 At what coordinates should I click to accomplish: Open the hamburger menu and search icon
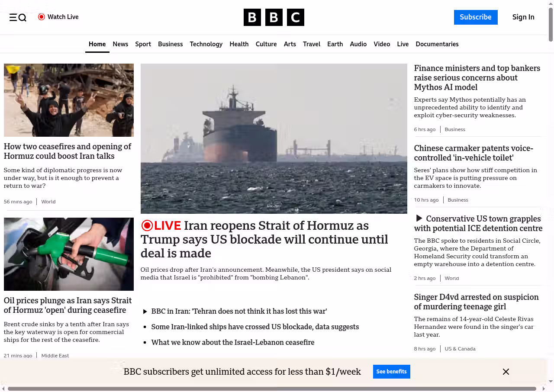point(18,17)
